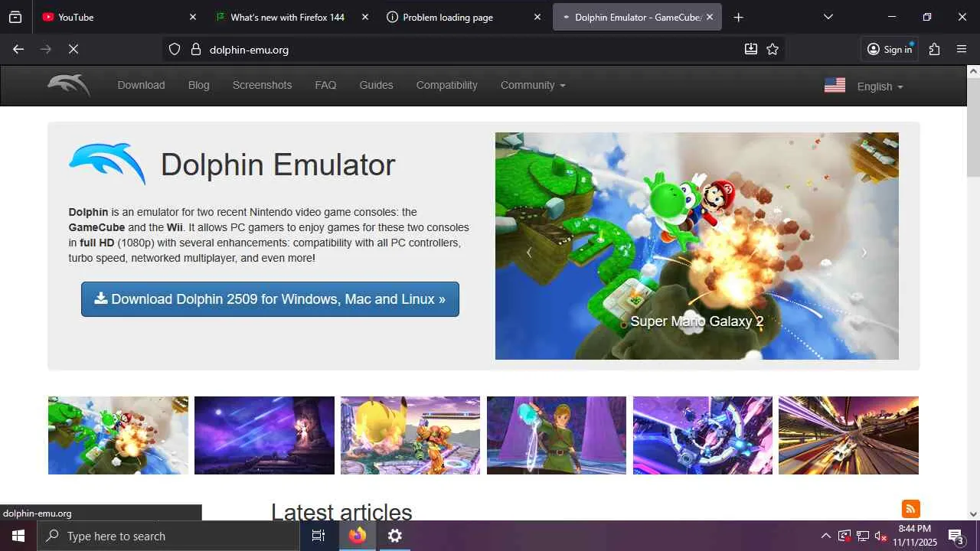The image size is (980, 551).
Task: Expand the Community dropdown menu
Action: [533, 85]
